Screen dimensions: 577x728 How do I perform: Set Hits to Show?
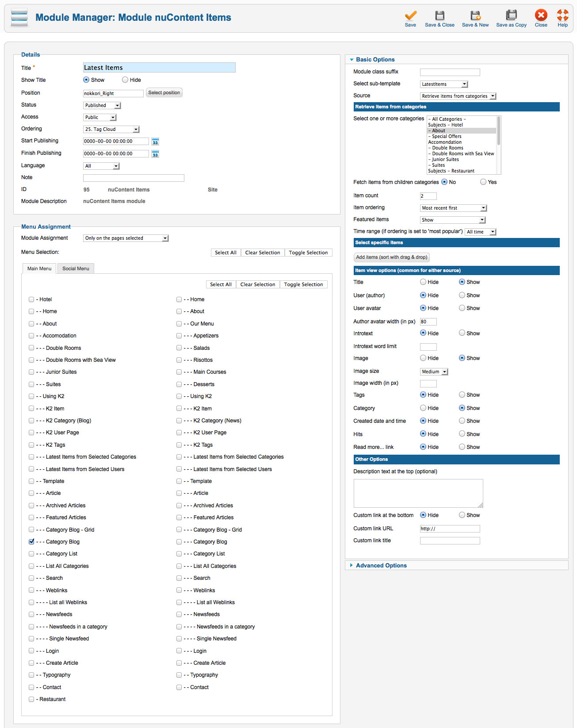462,434
